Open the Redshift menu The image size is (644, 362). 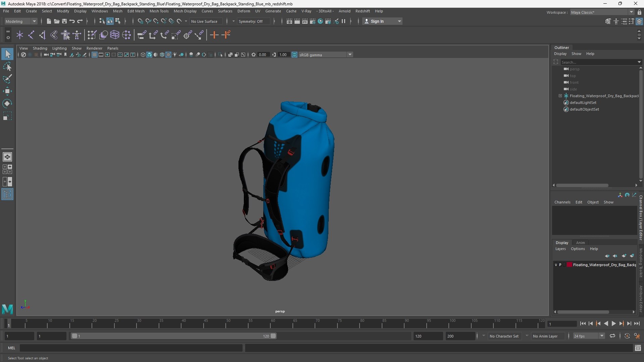point(363,11)
